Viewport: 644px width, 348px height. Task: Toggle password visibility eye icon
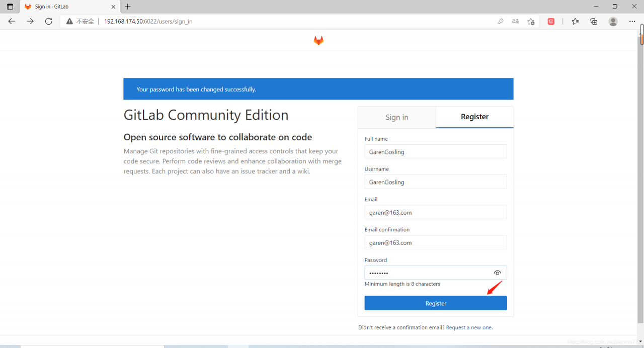[x=498, y=273]
